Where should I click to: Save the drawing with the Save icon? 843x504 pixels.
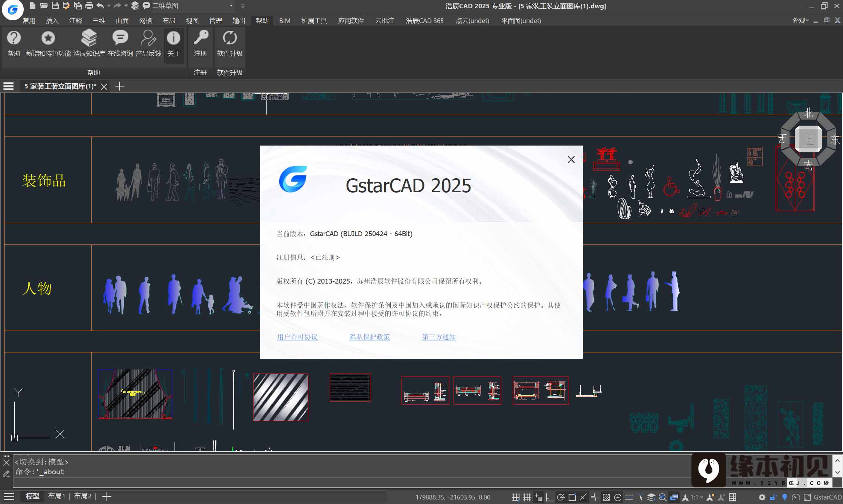point(55,6)
